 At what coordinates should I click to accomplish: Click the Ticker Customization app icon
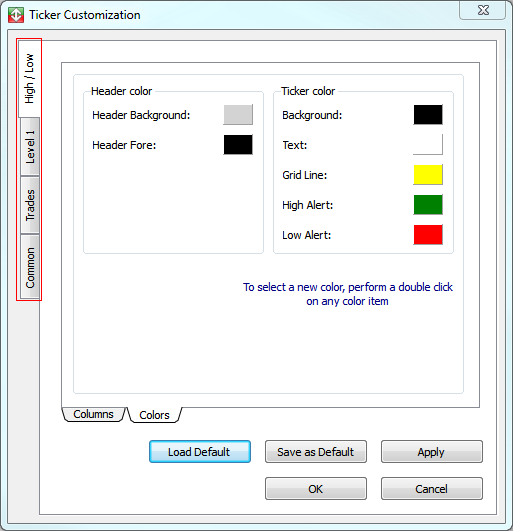[x=16, y=15]
